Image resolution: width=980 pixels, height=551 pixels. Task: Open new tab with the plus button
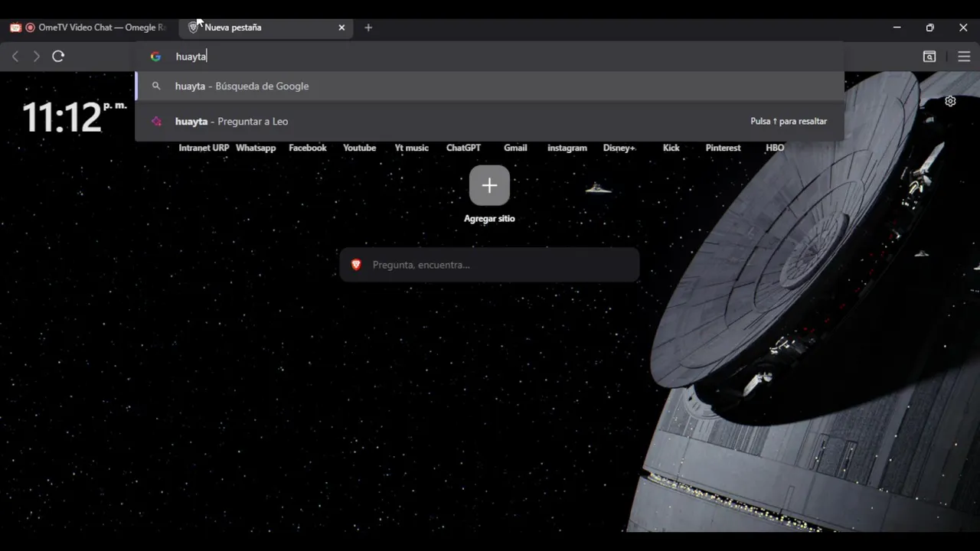(368, 28)
